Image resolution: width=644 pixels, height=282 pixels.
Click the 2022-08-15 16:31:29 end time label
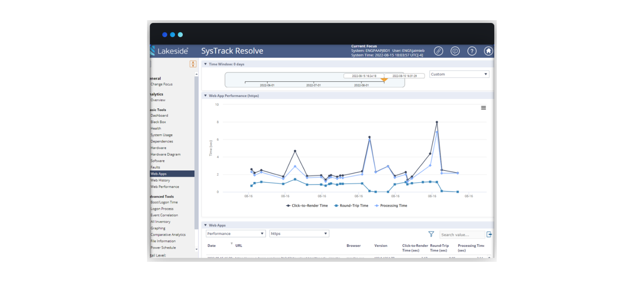405,76
